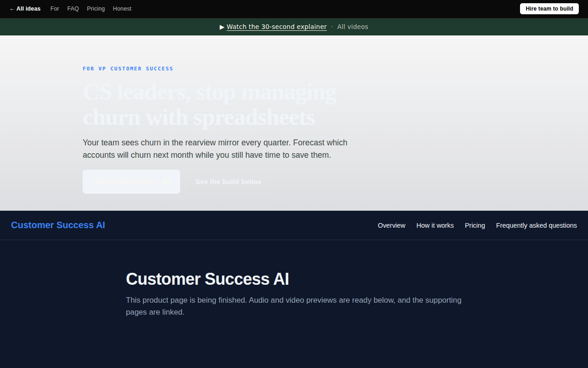
Task: Click the Customer Success AI logo link
Action: [58, 225]
